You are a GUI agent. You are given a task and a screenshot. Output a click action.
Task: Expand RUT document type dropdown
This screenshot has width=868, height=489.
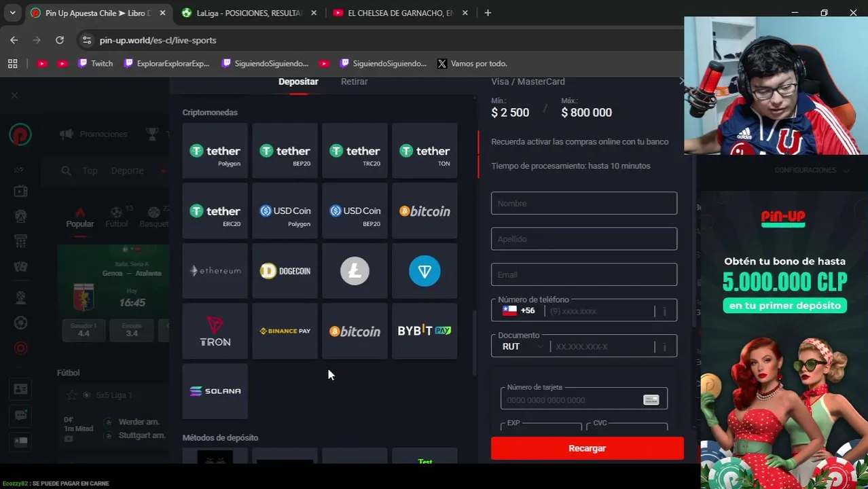522,346
